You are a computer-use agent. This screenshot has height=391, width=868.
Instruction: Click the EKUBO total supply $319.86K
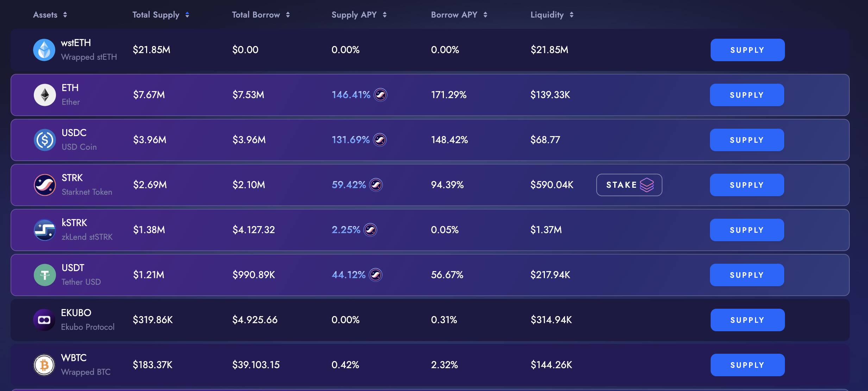point(153,320)
